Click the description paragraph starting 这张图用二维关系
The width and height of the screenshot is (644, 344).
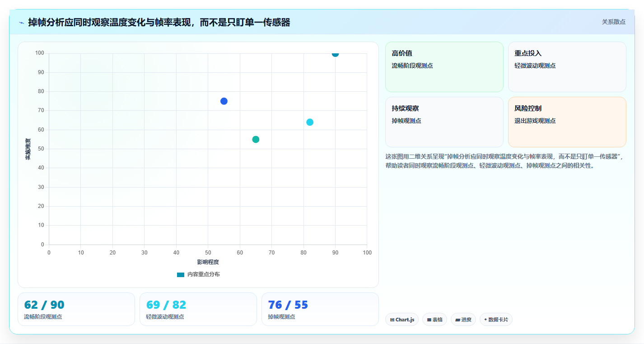[x=505, y=161]
